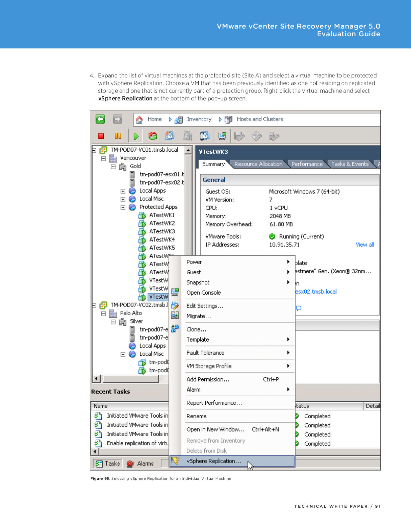Launch the VM console from the toolbar icon
The width and height of the screenshot is (411, 532).
coord(222,136)
